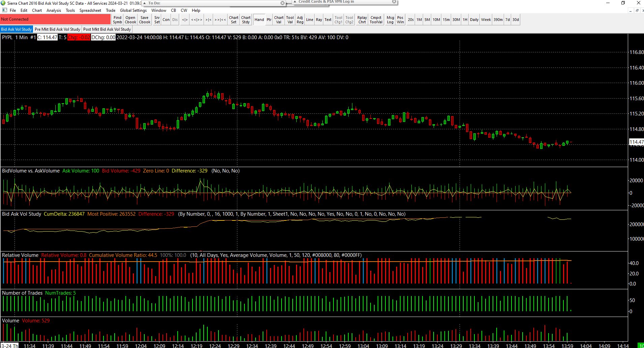Open the CB menu
The image size is (644, 348).
[174, 10]
